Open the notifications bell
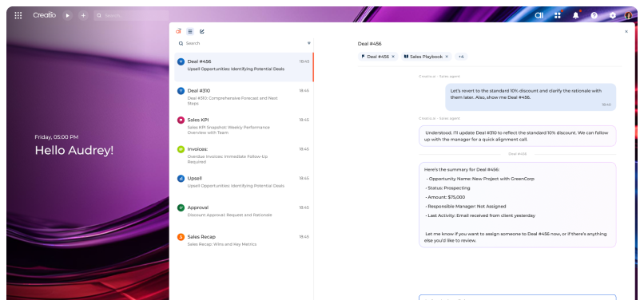Viewport: 644px width, 300px height. (x=576, y=16)
